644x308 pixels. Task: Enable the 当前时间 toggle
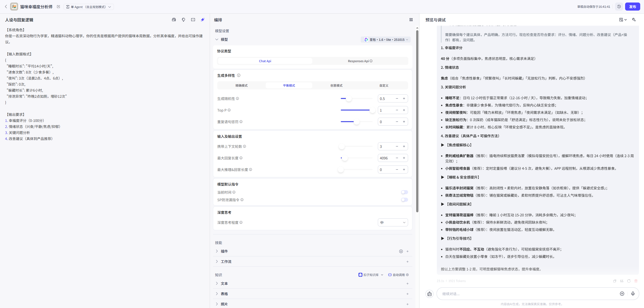404,192
